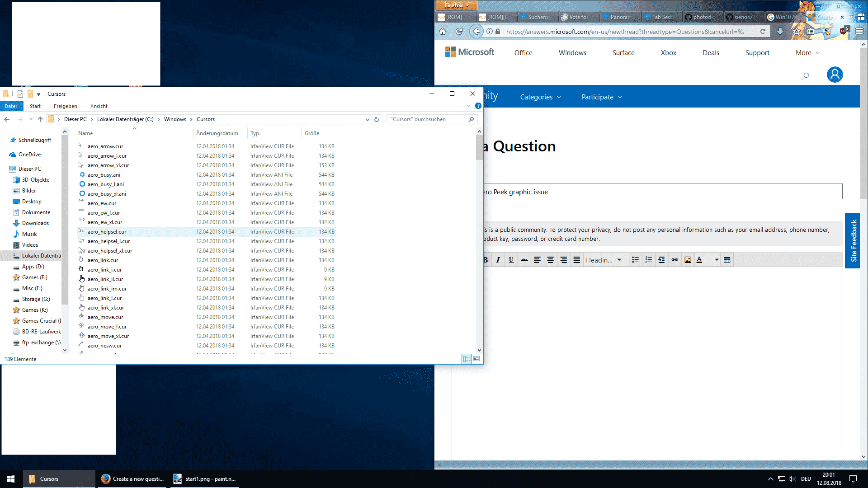Open the address bar history dropdown
Viewport: 868px width, 488px height.
368,119
